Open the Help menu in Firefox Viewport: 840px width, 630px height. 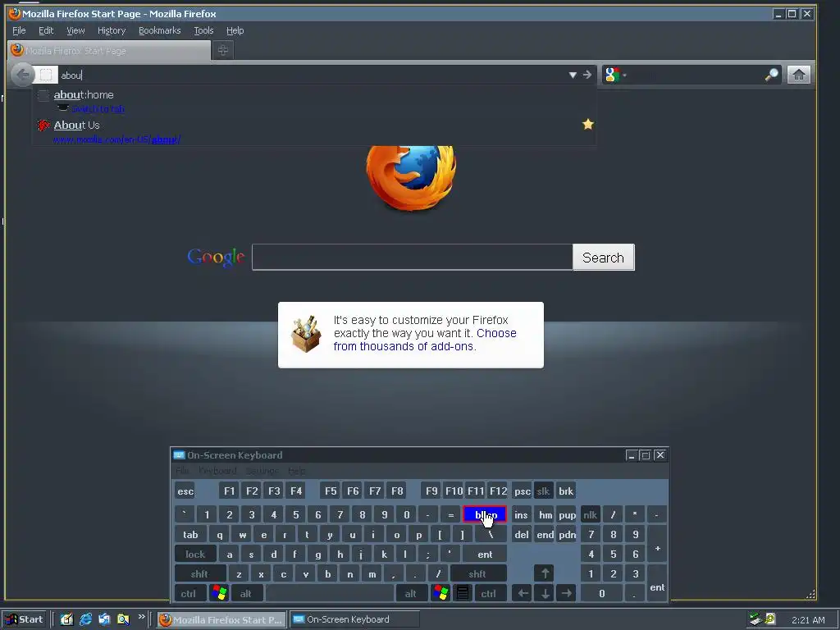tap(235, 30)
